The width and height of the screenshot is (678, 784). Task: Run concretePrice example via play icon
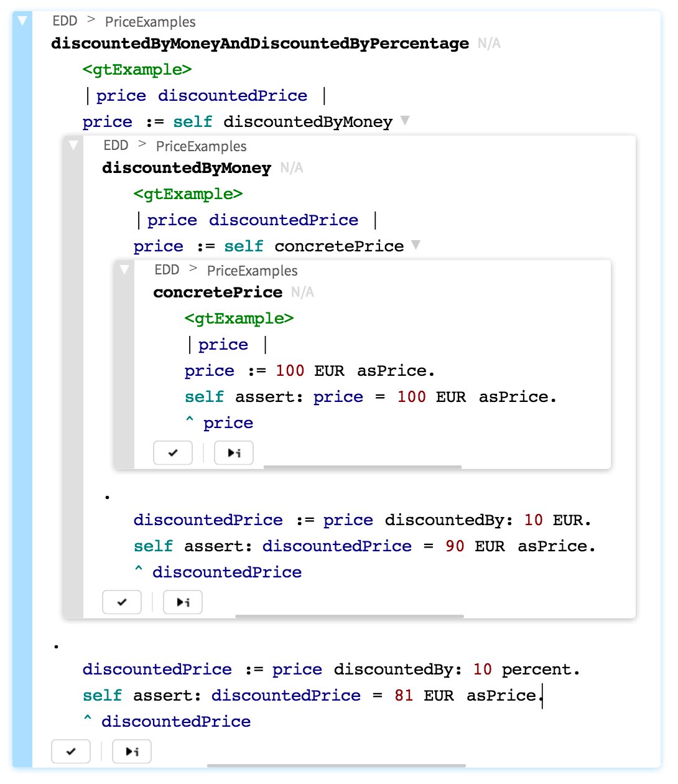234,453
